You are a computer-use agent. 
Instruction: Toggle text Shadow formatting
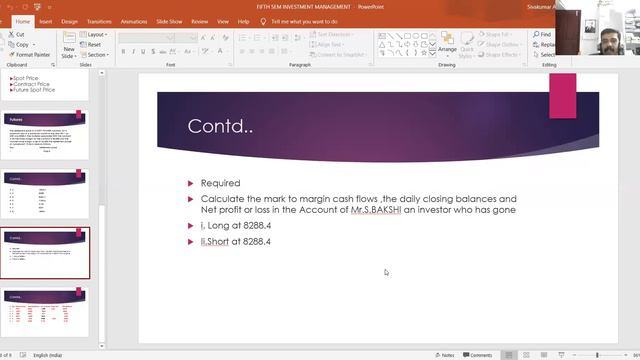[x=153, y=51]
